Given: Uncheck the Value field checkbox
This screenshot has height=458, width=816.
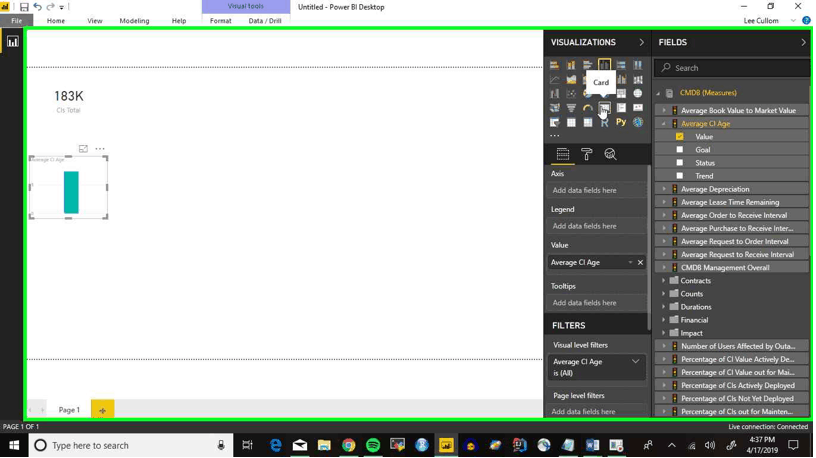Looking at the screenshot, I should 680,136.
